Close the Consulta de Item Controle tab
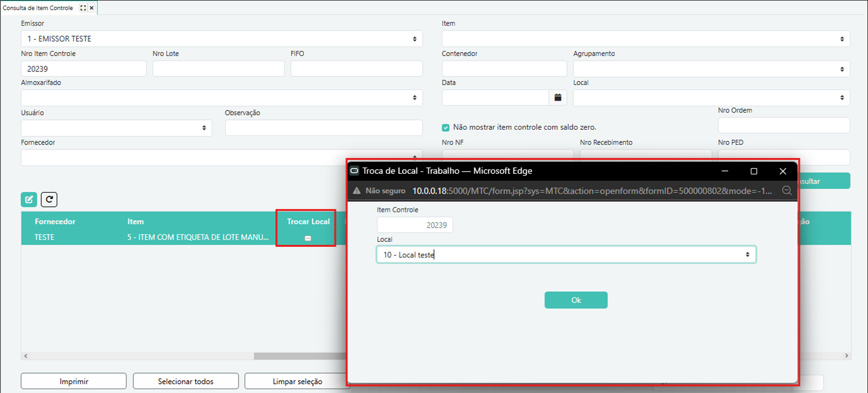 click(x=92, y=8)
